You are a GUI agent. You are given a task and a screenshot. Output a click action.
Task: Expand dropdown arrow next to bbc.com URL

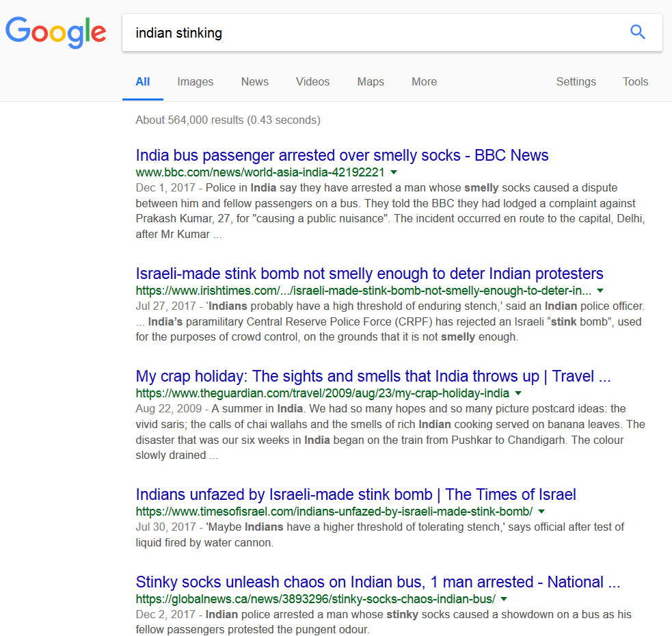[394, 172]
